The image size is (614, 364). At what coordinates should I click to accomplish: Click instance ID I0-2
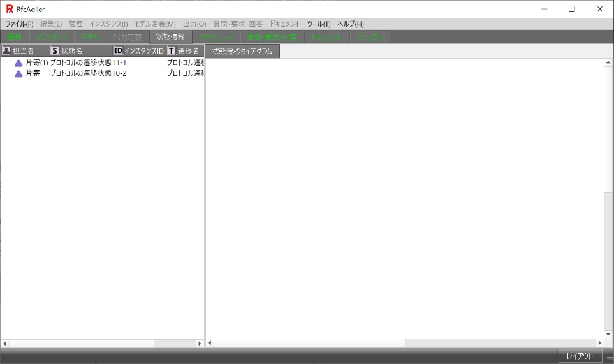click(121, 73)
